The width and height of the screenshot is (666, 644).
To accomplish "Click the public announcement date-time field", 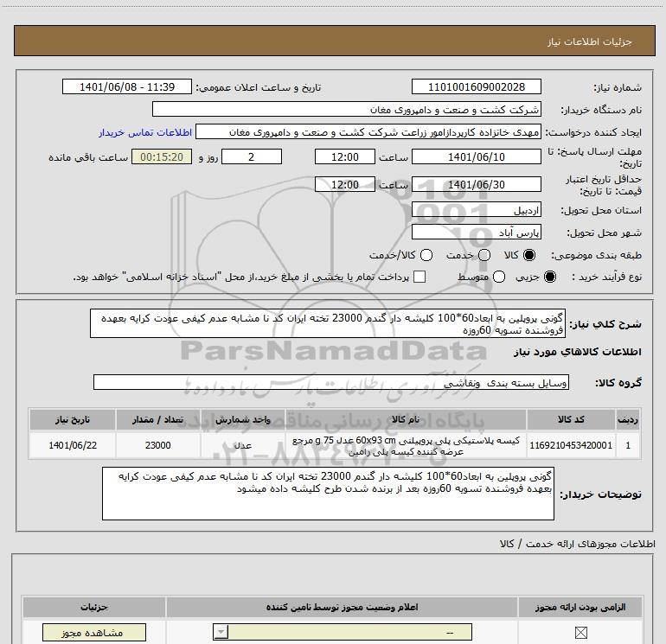I will pos(126,87).
